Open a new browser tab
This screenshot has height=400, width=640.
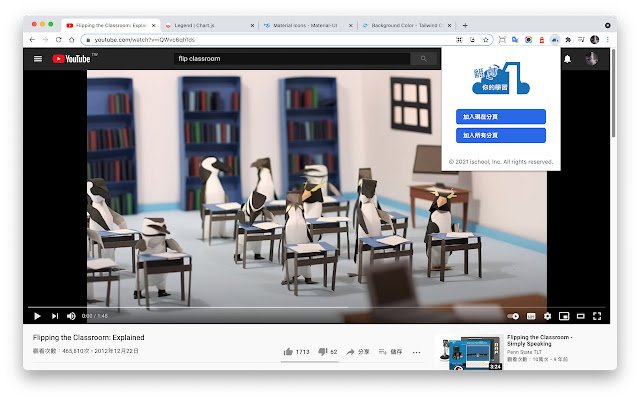465,25
